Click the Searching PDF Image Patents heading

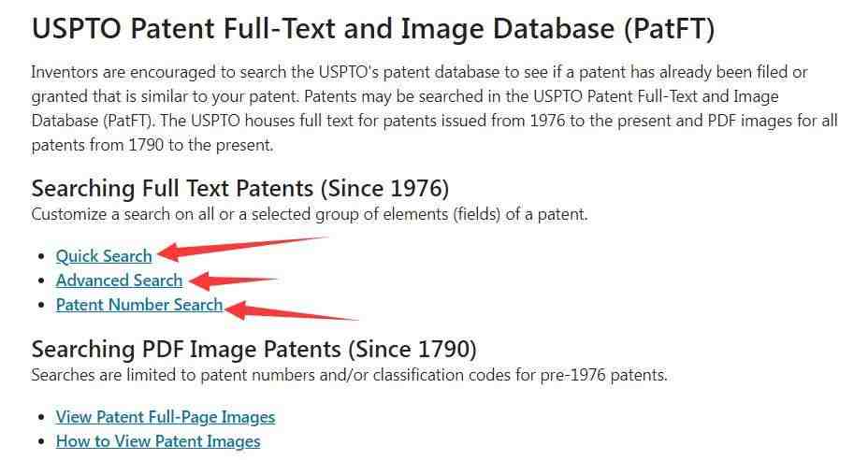(254, 350)
